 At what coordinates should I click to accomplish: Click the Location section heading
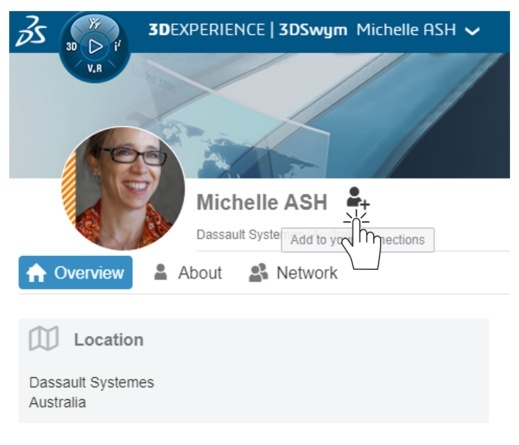[109, 340]
